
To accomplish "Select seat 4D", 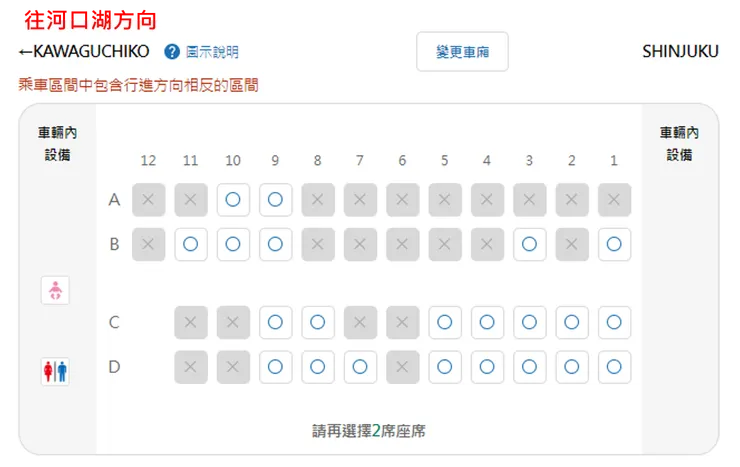I will point(487,367).
